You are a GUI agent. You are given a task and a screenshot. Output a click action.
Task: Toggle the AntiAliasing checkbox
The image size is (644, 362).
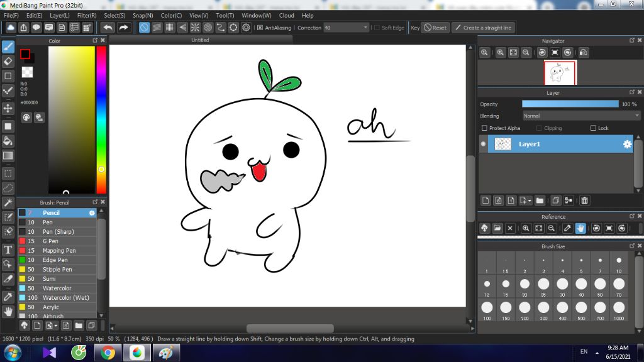point(260,28)
